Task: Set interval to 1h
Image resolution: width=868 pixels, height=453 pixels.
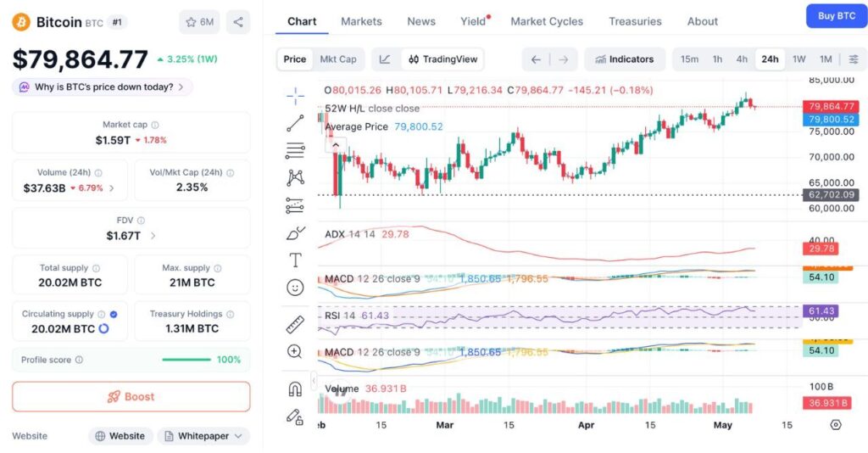Action: pos(717,59)
